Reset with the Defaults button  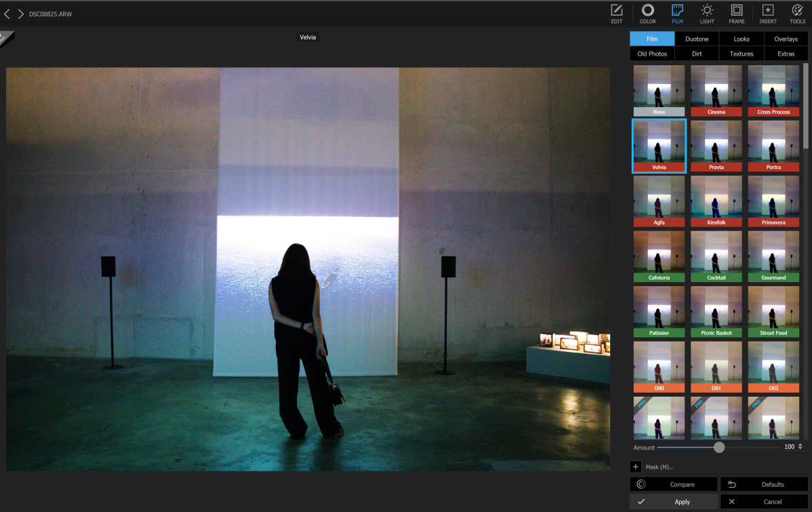[x=764, y=484]
